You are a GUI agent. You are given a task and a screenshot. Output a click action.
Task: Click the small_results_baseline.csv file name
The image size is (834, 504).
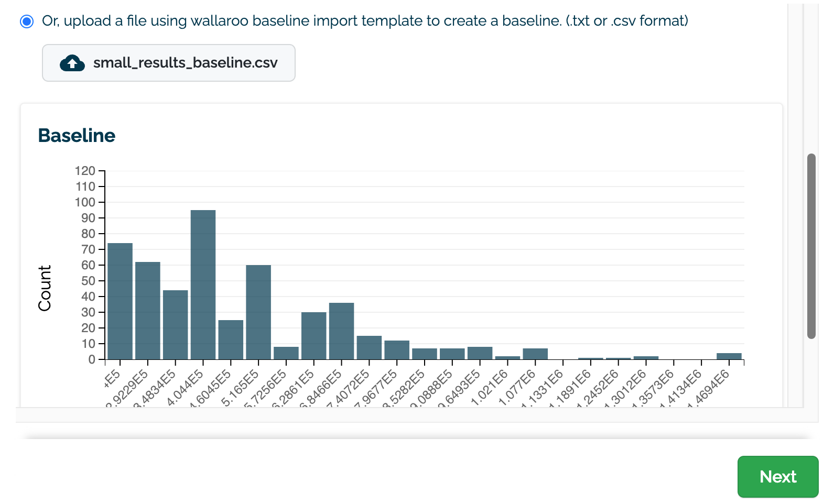pos(185,63)
